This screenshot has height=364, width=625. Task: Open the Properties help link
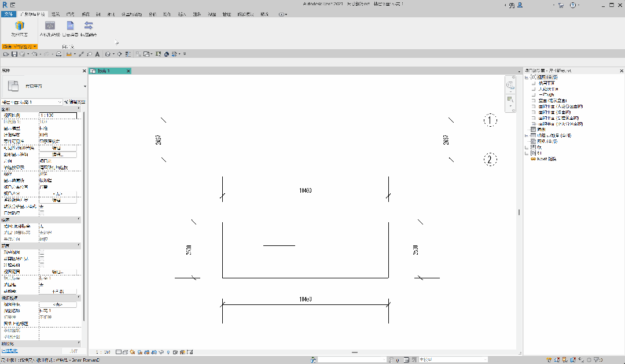point(10,351)
